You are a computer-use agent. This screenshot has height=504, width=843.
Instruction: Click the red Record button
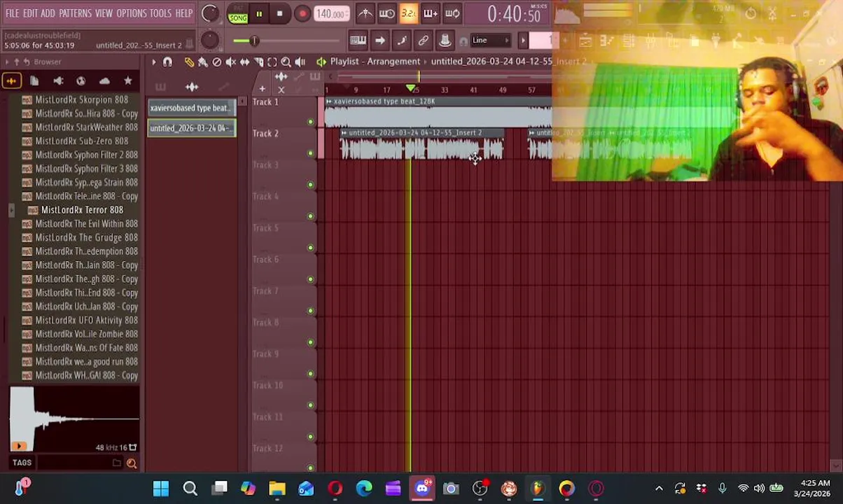pos(302,13)
